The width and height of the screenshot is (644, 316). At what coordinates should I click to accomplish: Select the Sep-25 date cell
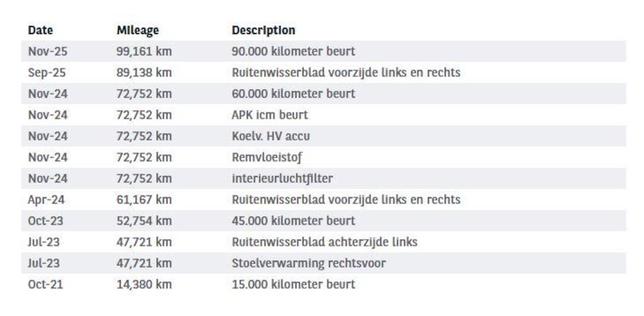(47, 73)
